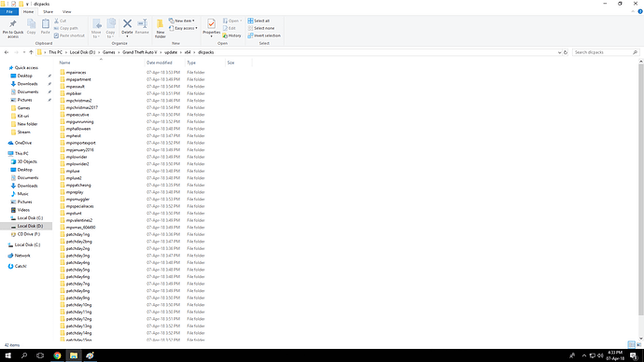The image size is (644, 362).
Task: Click the Copy ribbon icon
Action: point(31,24)
